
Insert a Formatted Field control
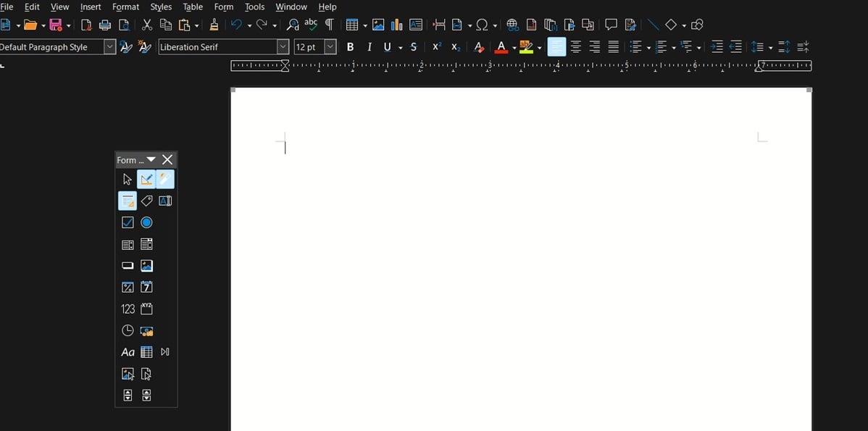click(128, 287)
